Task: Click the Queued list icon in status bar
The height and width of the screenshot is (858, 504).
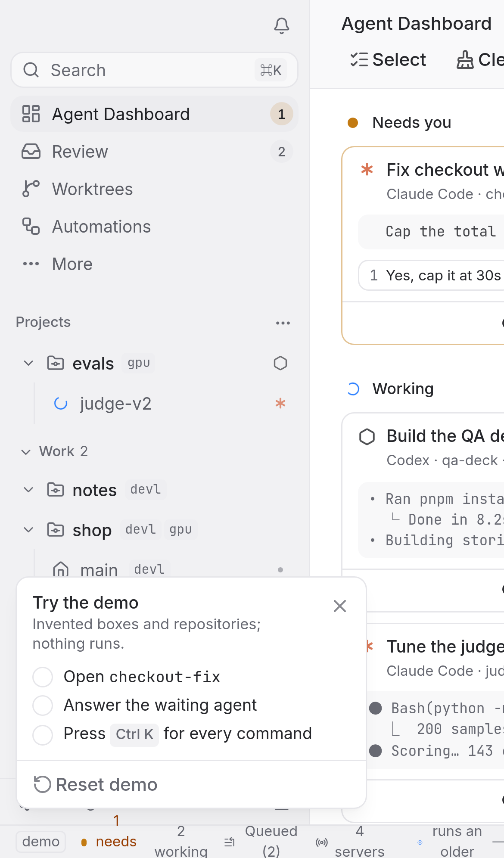Action: click(230, 842)
